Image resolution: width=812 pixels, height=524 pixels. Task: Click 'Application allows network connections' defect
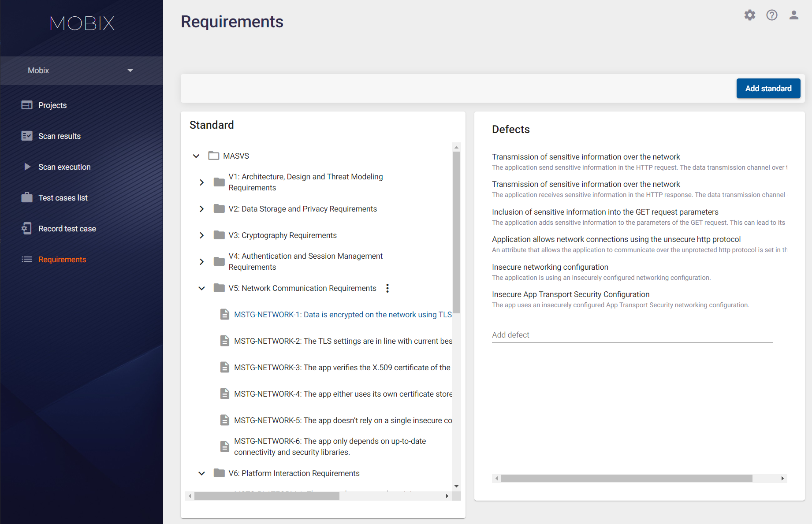click(x=640, y=244)
